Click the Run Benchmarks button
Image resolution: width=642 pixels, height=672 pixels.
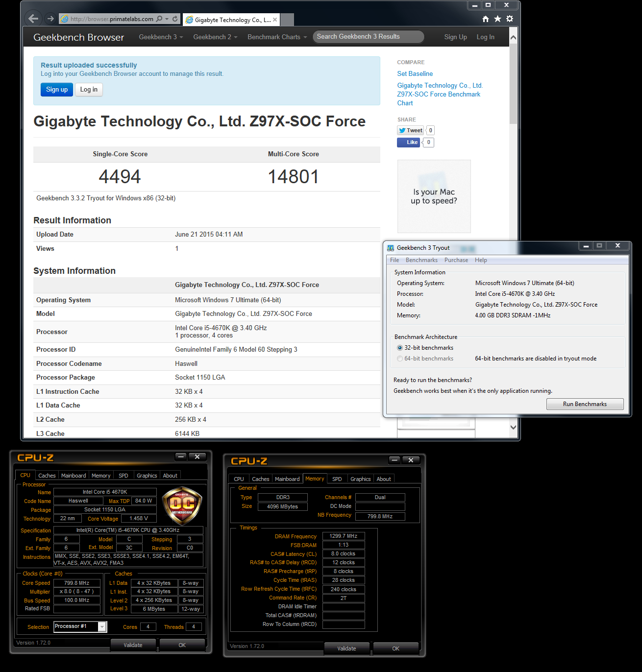(585, 404)
